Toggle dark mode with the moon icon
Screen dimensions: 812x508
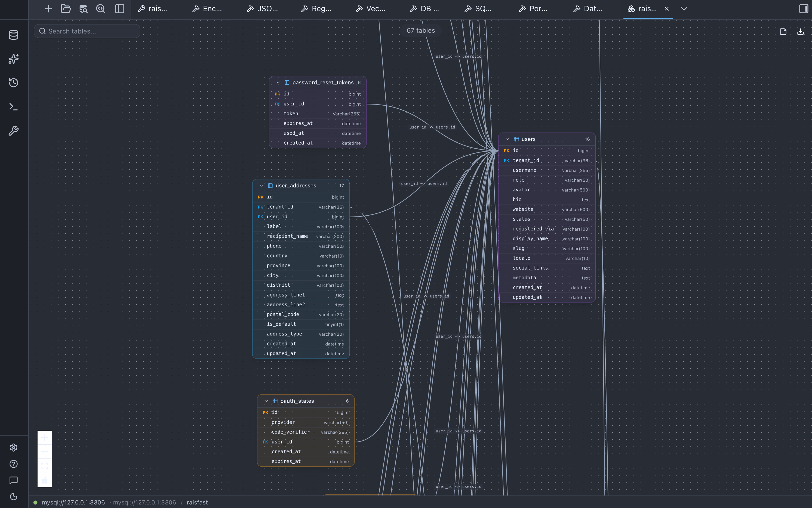click(x=13, y=497)
